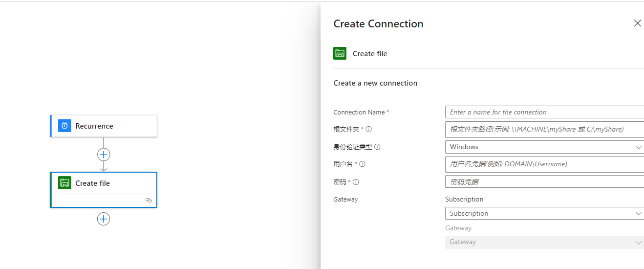Open the disabled Gateway dropdown
Screen dimensions: 644x269
pyautogui.click(x=544, y=242)
